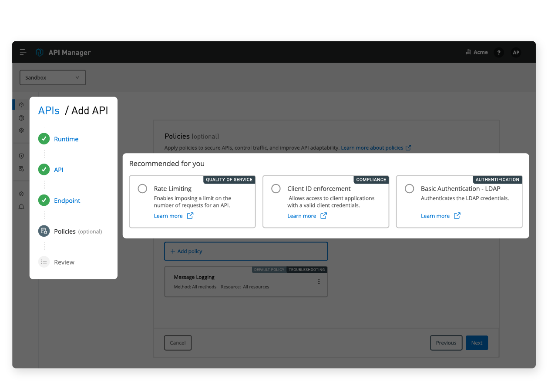Click external link icon beside policies help
Image resolution: width=548 pixels, height=392 pixels.
point(408,148)
